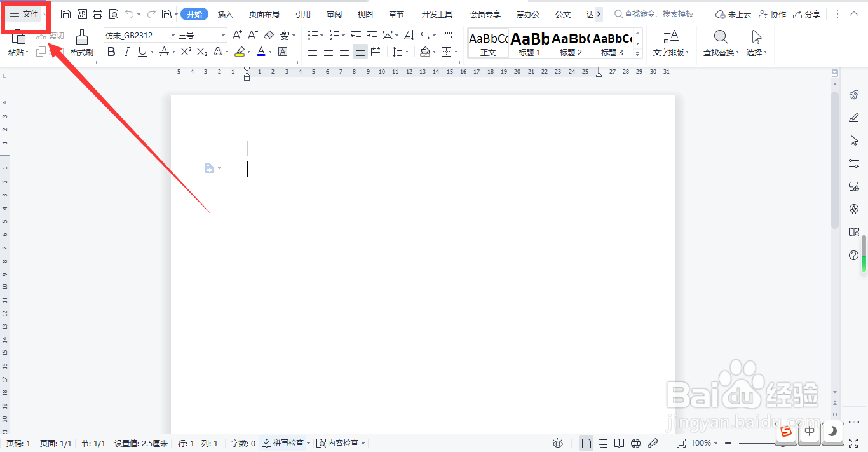Open the font name dropdown 仿宋_GB2312

pos(173,36)
